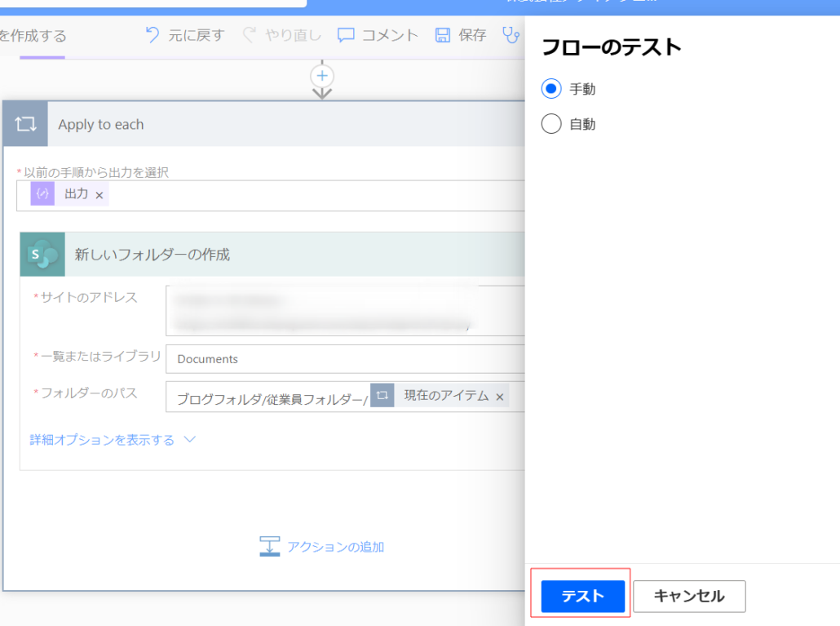
Task: Click コメント in the toolbar
Action: (x=378, y=35)
